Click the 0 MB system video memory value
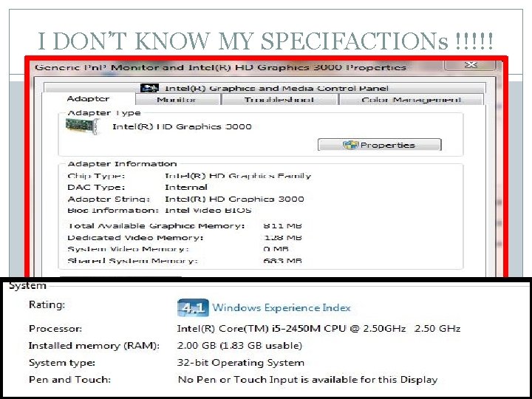532x399 pixels. [x=276, y=249]
